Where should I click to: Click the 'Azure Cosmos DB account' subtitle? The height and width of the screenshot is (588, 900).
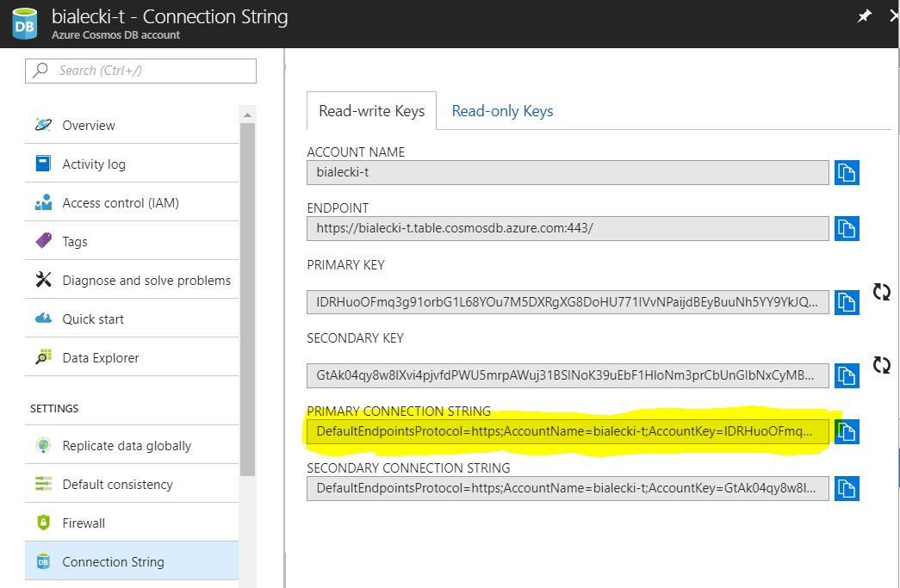click(115, 35)
